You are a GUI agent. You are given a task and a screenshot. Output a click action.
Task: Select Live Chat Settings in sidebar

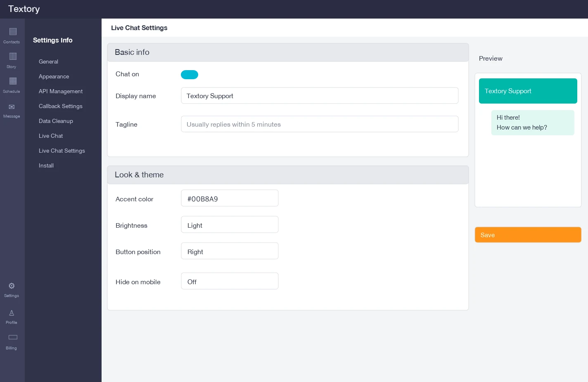62,151
